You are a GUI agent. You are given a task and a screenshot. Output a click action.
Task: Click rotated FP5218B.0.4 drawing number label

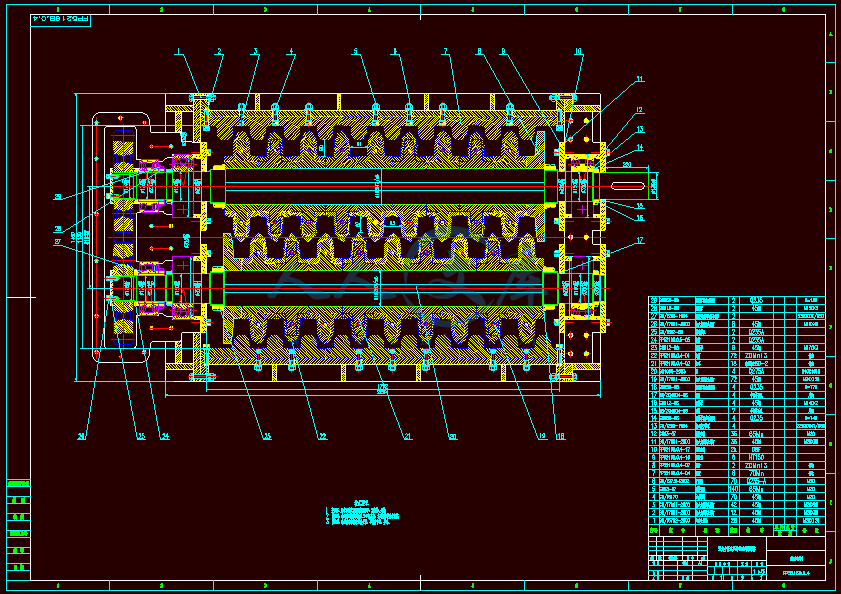(61, 19)
